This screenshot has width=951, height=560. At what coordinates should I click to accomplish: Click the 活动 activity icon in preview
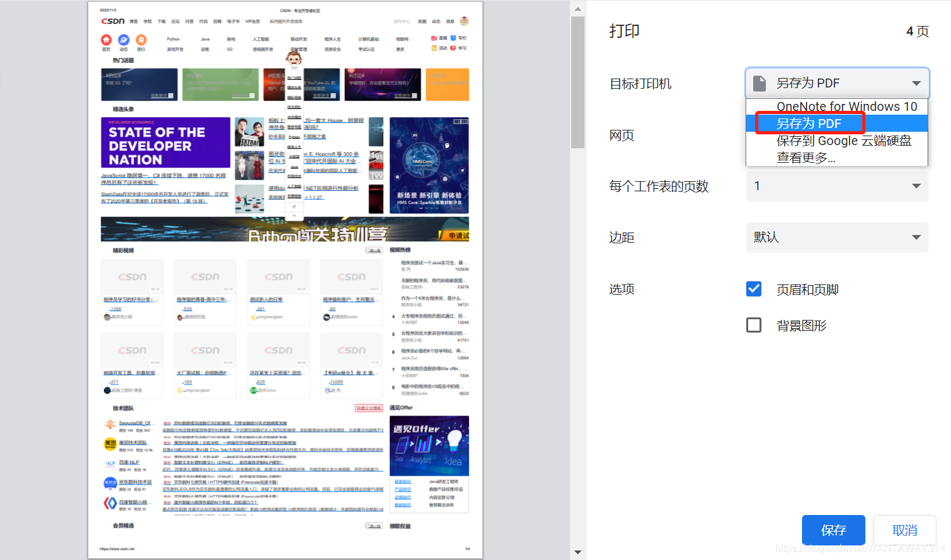tap(434, 48)
